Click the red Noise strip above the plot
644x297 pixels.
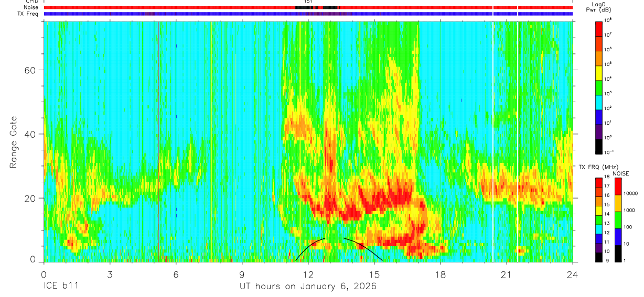click(308, 7)
